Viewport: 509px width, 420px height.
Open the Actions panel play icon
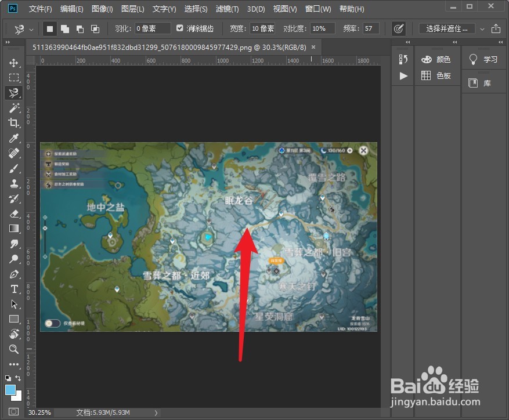[403, 76]
